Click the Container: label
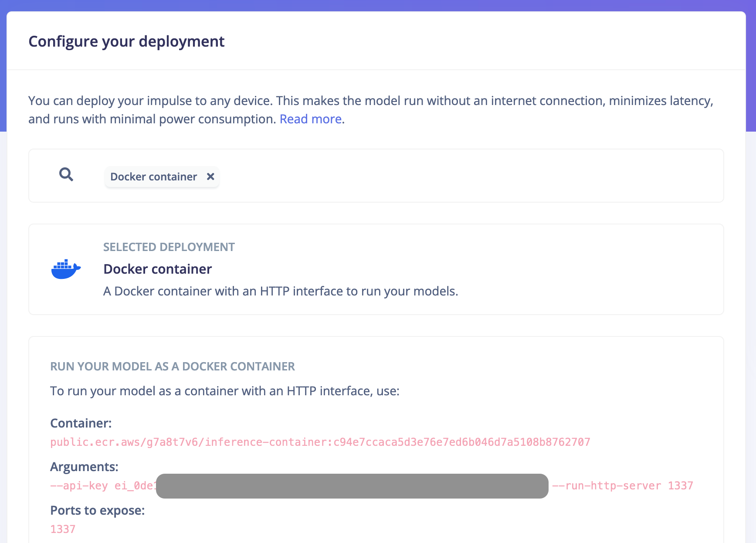 (81, 423)
